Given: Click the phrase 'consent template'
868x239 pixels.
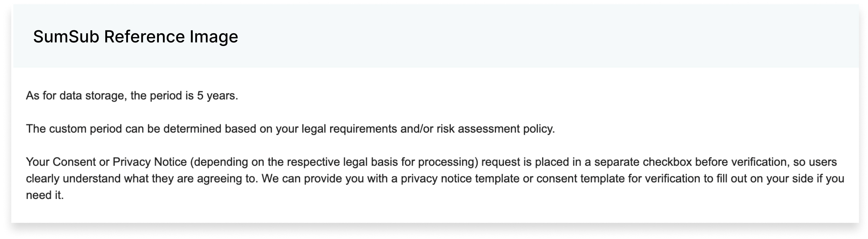Looking at the screenshot, I should (x=580, y=179).
